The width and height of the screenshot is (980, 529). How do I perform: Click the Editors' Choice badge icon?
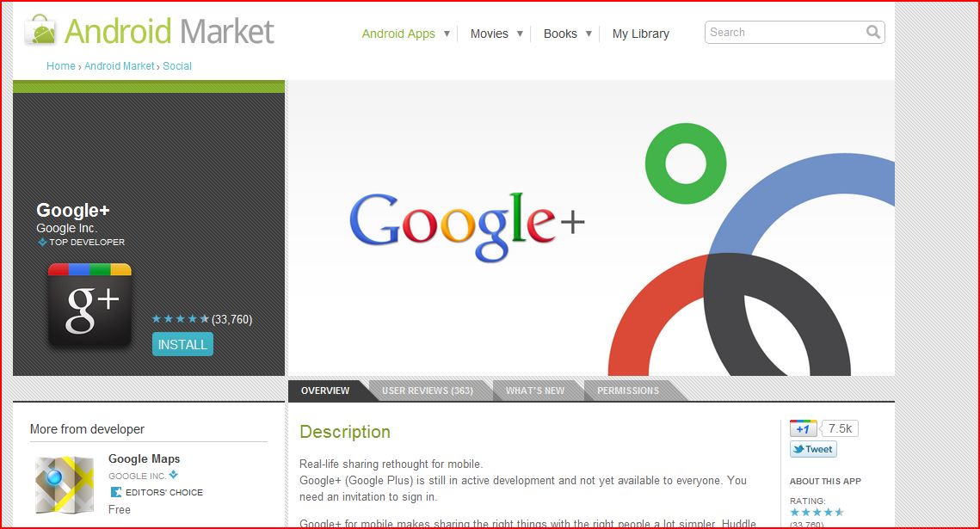(x=115, y=492)
